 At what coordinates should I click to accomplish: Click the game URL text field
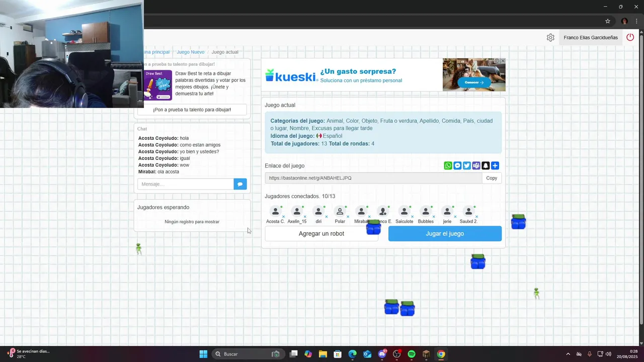373,178
